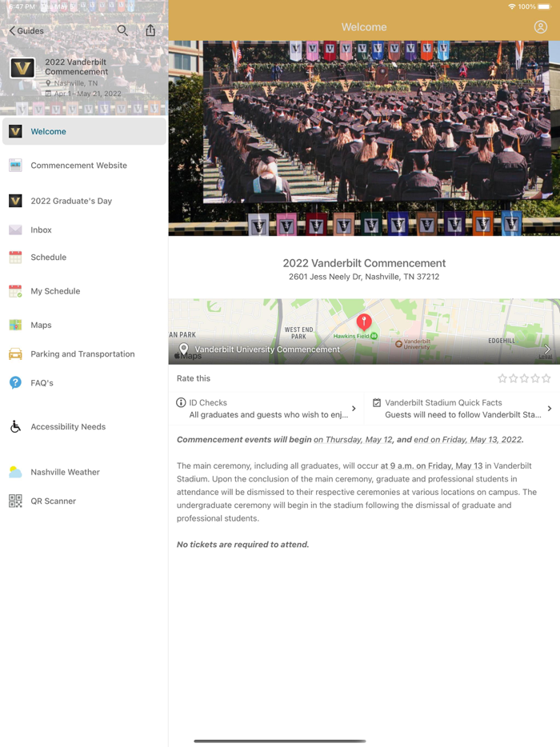Open Commencement Website from sidebar

point(84,166)
